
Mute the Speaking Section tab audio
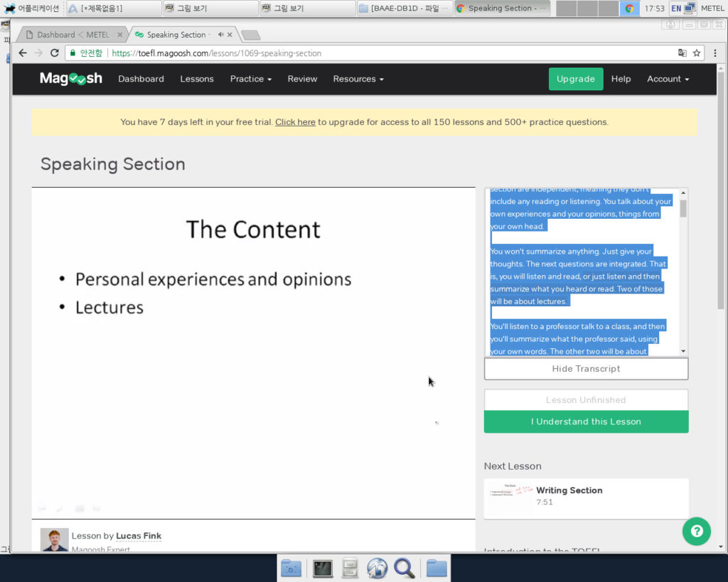coord(220,35)
